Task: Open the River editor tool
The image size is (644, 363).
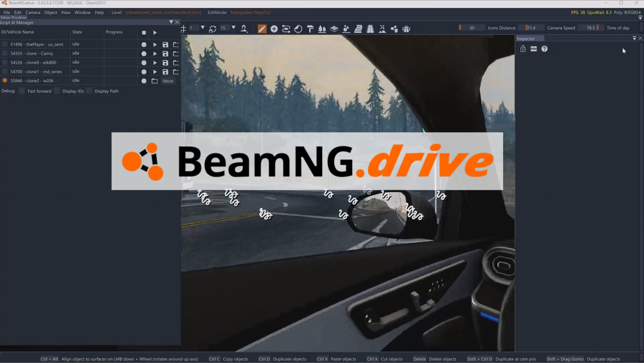Action: [x=358, y=29]
